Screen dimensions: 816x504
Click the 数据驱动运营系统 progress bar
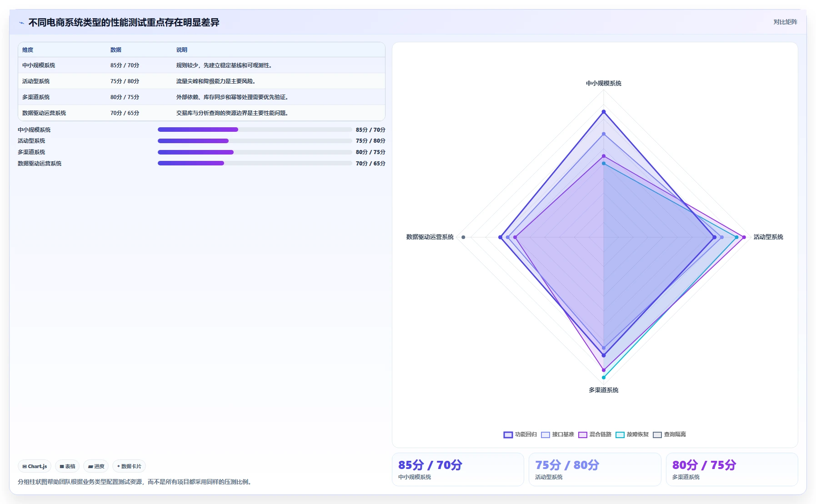pyautogui.click(x=255, y=163)
